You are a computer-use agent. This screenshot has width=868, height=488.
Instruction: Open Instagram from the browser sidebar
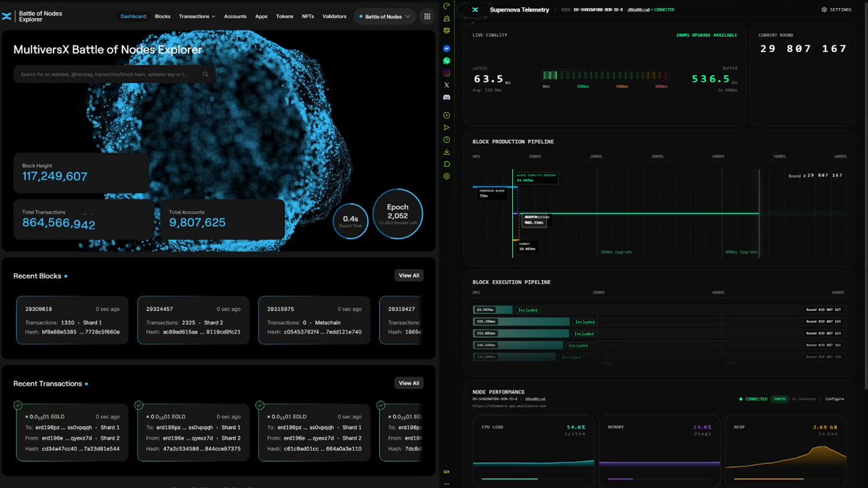tap(447, 73)
